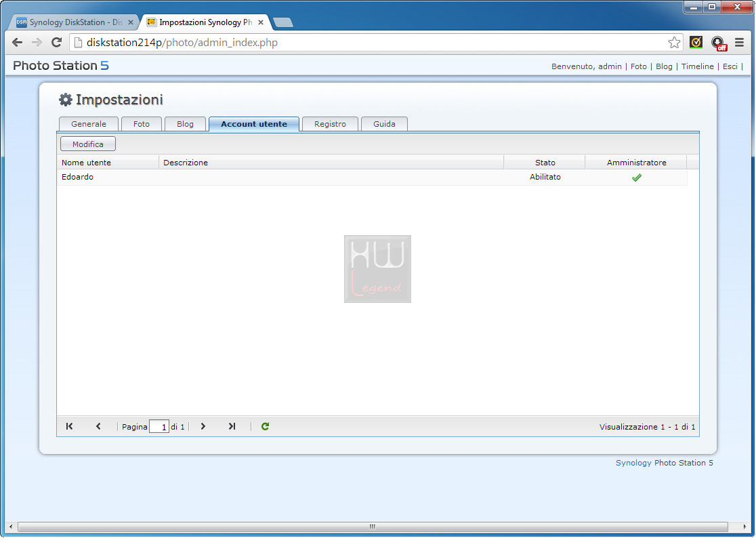Image resolution: width=756 pixels, height=538 pixels.
Task: Open the Blog link in top navigation
Action: click(664, 66)
